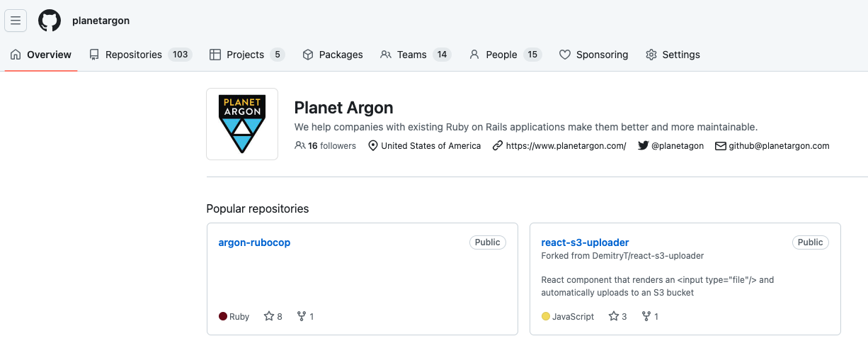
Task: Click the Public badge on argon-rubocop
Action: [x=488, y=242]
